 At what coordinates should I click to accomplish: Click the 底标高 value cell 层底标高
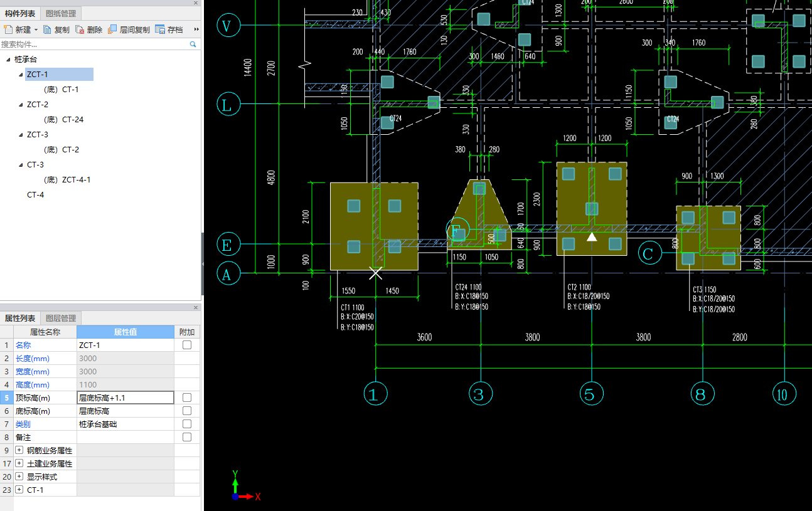(x=126, y=411)
